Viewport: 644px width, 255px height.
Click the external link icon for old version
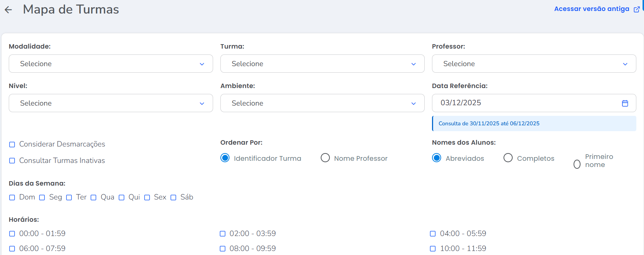click(x=636, y=9)
